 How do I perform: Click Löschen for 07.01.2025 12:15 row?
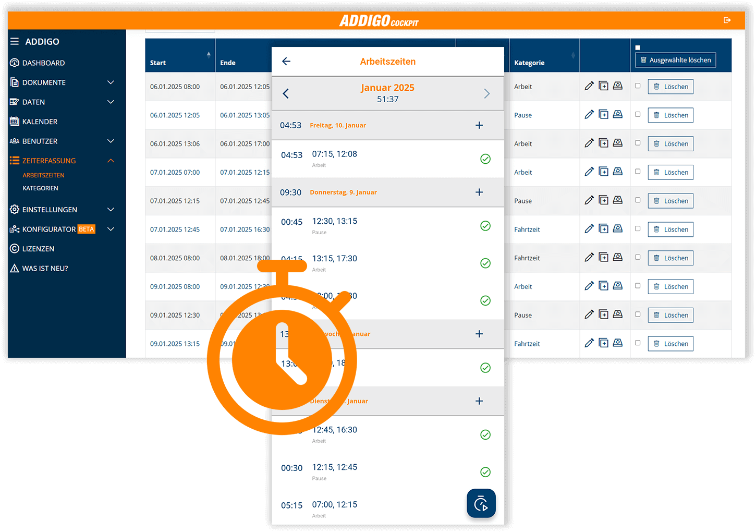pos(670,201)
